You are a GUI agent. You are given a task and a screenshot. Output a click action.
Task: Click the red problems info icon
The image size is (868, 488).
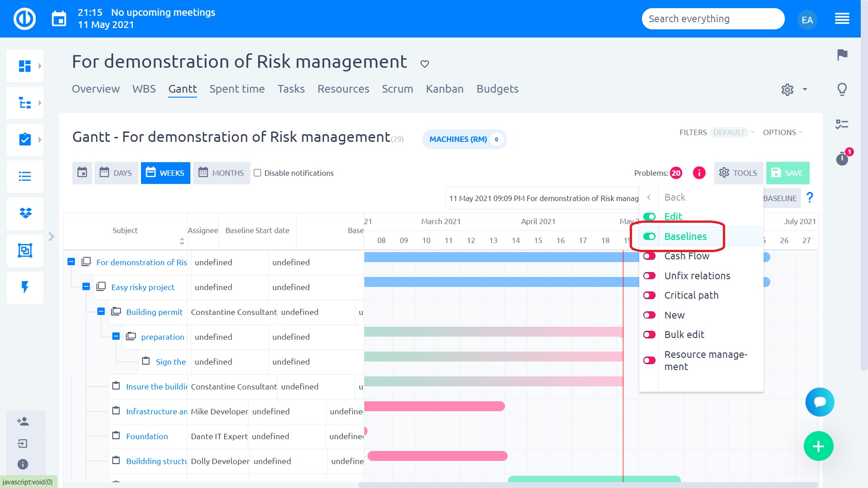(699, 173)
